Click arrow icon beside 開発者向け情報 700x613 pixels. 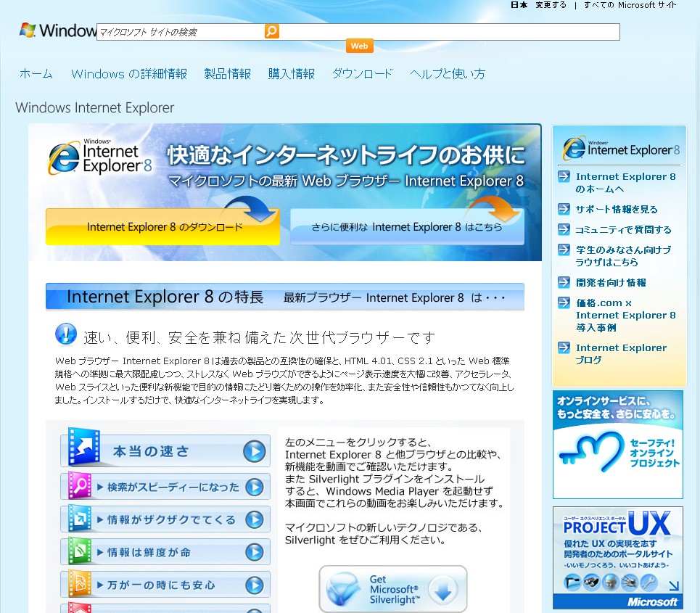click(564, 282)
